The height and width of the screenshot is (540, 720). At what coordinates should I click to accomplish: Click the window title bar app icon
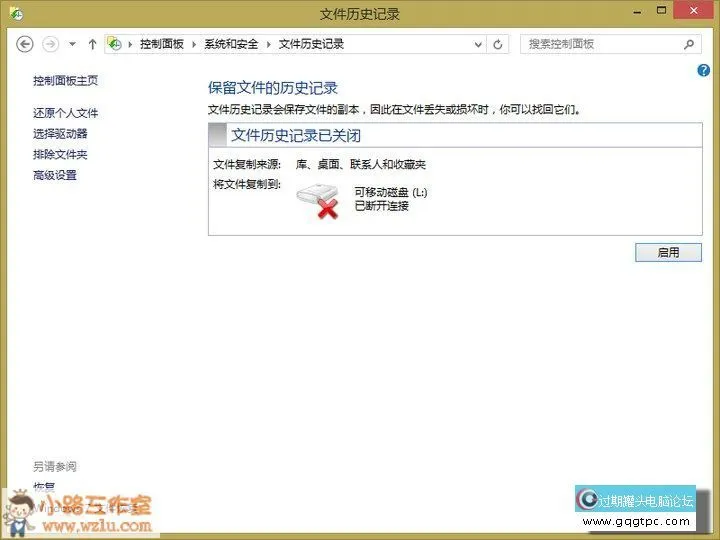(17, 14)
